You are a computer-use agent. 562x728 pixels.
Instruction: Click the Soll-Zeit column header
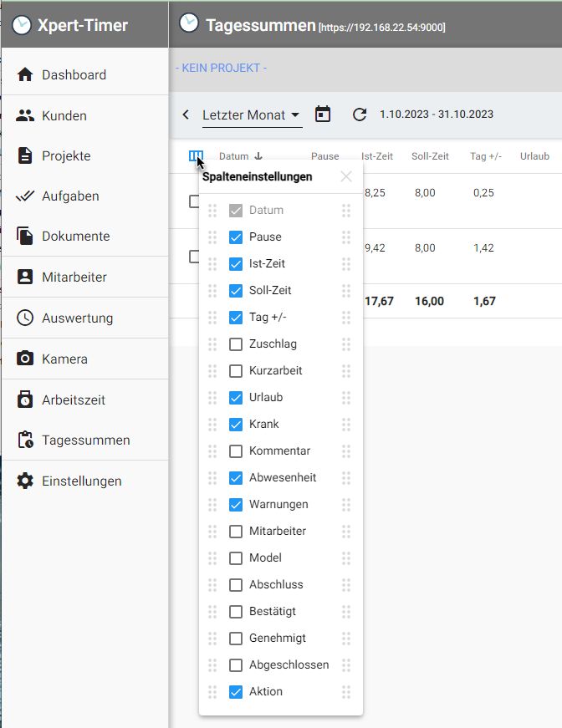click(430, 156)
